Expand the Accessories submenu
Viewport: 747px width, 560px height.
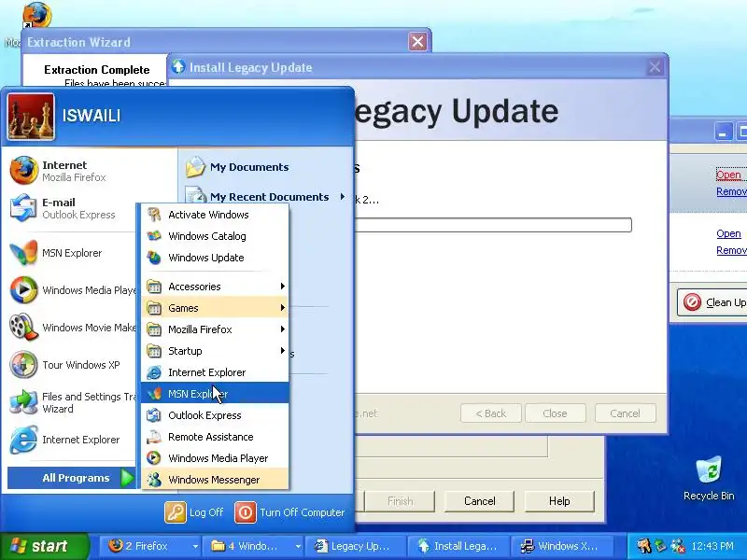[215, 287]
